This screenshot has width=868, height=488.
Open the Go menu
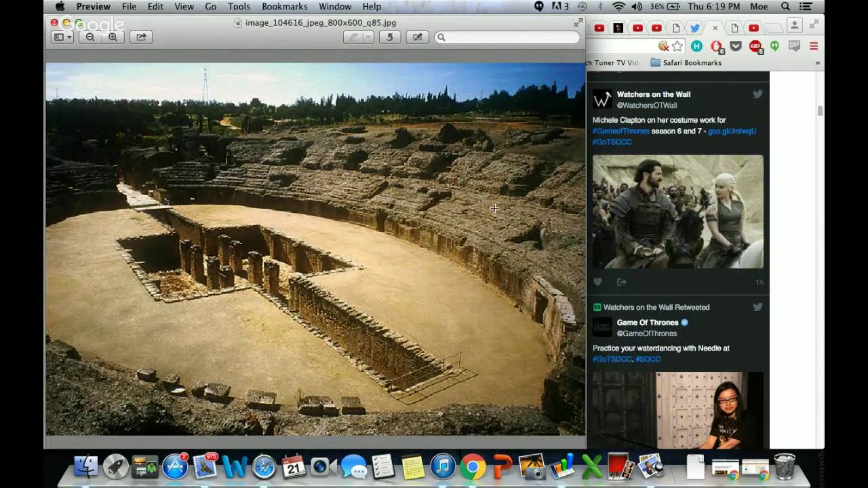[210, 7]
